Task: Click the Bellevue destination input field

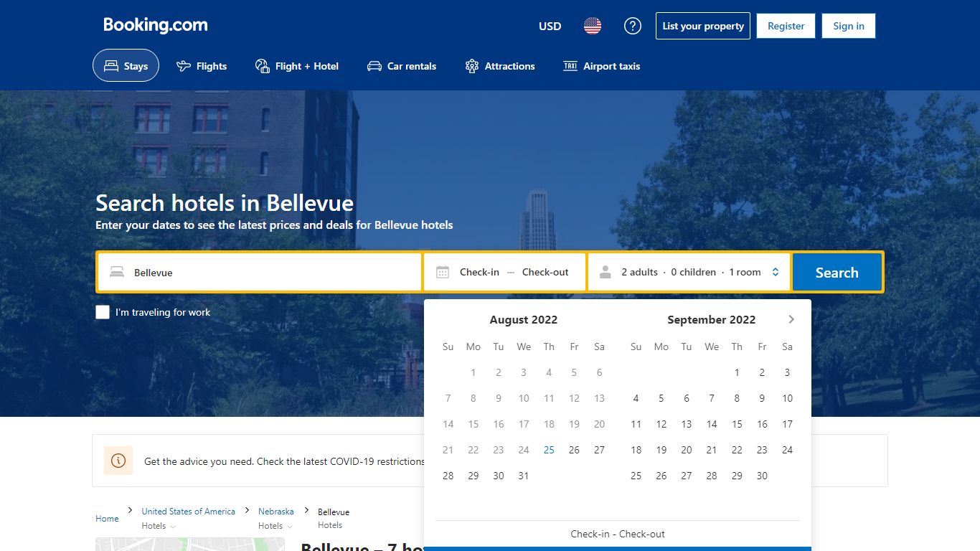Action: [x=260, y=272]
